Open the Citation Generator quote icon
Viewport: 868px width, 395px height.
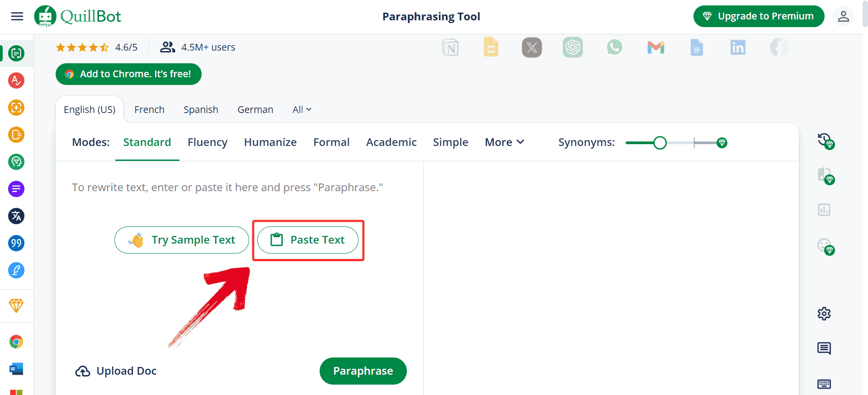pos(16,243)
